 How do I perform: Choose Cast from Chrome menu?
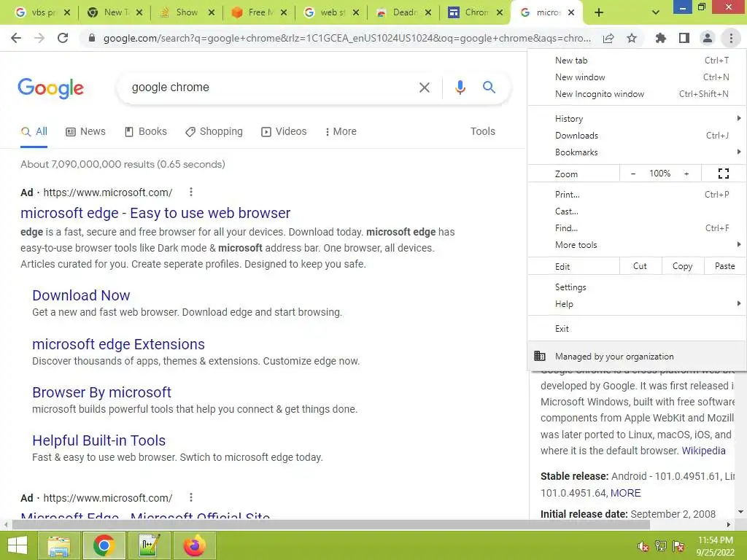(x=637, y=211)
